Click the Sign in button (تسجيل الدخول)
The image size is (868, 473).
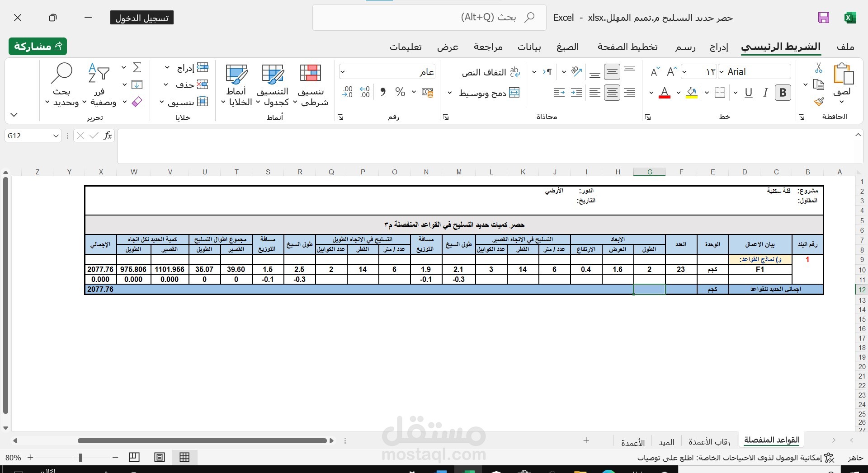[x=142, y=18]
